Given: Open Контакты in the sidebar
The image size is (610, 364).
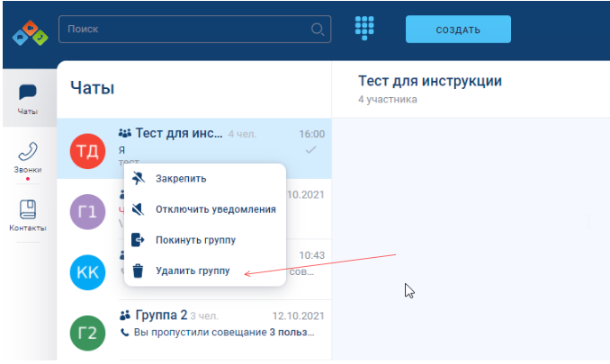Looking at the screenshot, I should 28,217.
